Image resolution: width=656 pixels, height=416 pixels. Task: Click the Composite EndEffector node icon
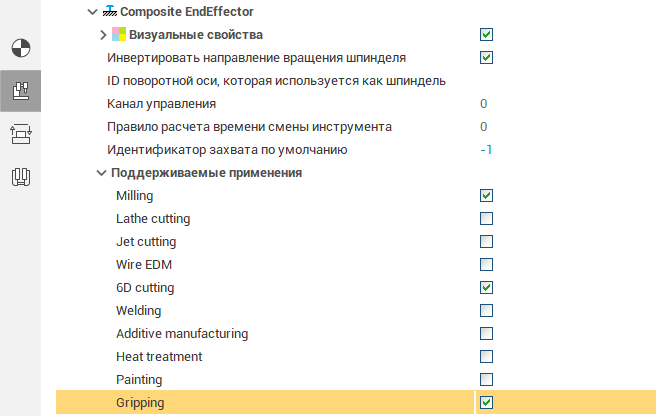(x=110, y=11)
